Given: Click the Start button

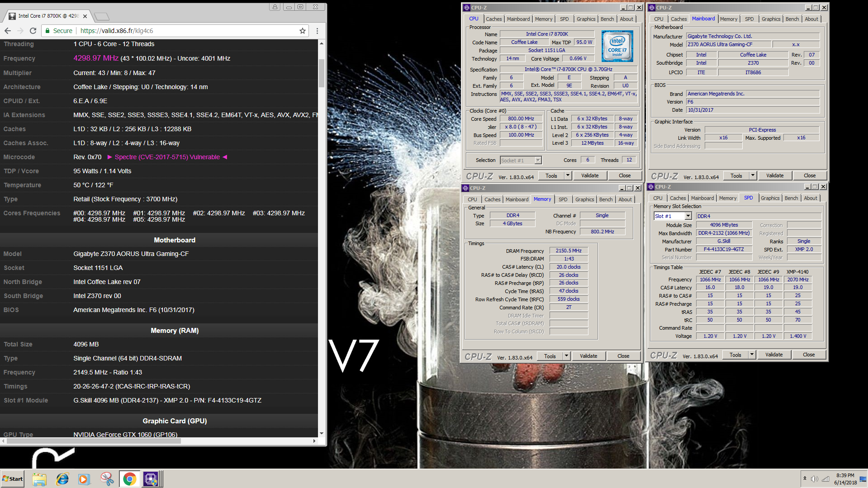Looking at the screenshot, I should click(x=13, y=479).
